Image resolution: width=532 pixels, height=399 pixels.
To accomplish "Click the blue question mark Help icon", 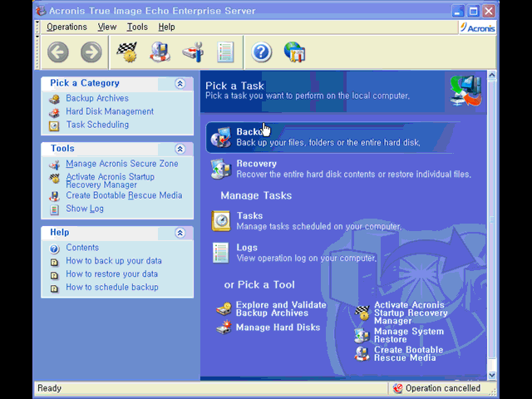I will [x=262, y=52].
